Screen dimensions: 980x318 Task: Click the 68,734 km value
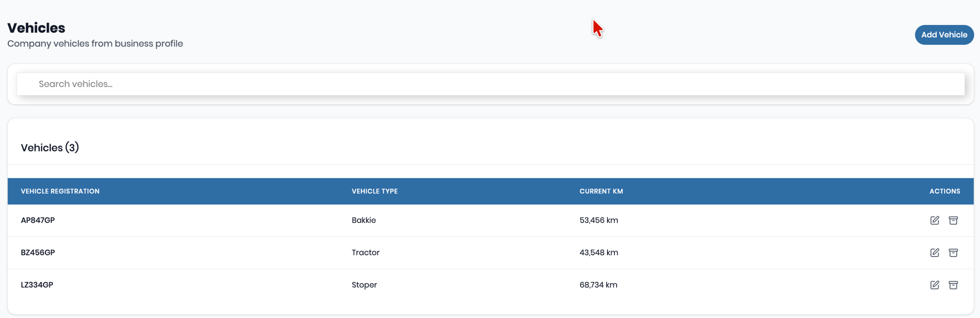tap(598, 285)
